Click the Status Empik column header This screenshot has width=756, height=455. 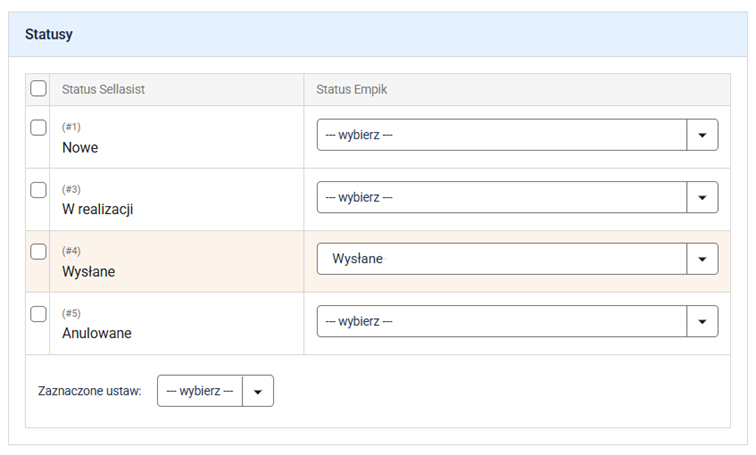[351, 90]
